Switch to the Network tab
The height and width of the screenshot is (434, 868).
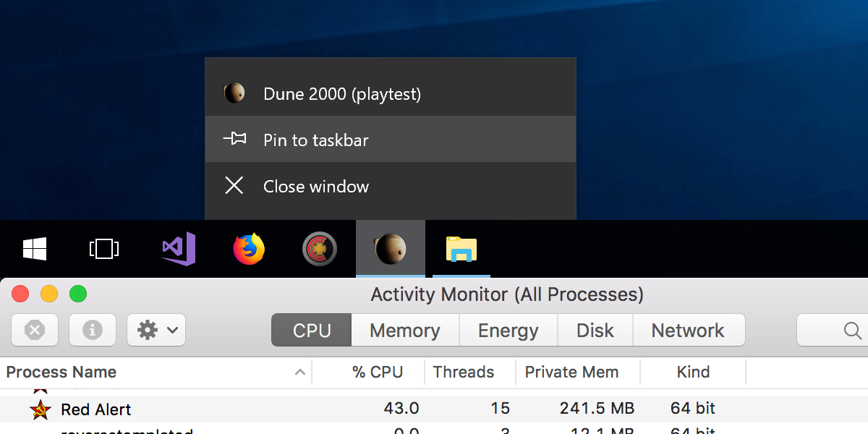(688, 331)
